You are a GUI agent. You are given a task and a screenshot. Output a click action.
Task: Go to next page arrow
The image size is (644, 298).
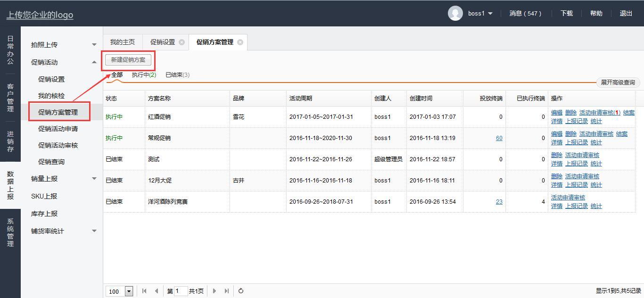pos(215,291)
